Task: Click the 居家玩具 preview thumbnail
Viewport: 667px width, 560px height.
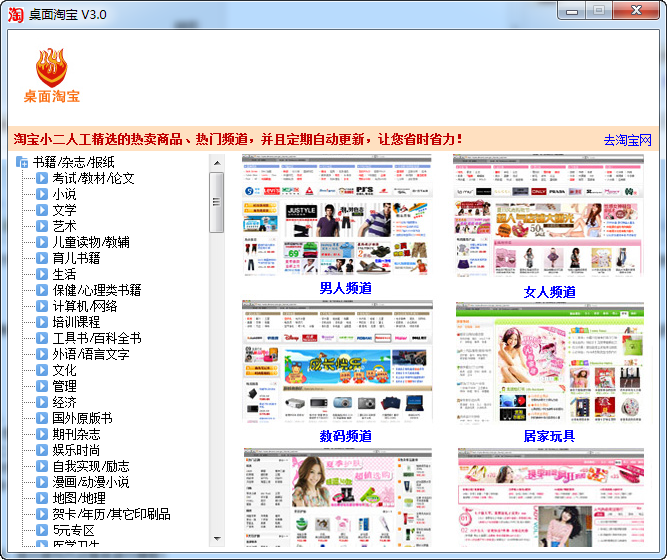Action: coord(550,363)
